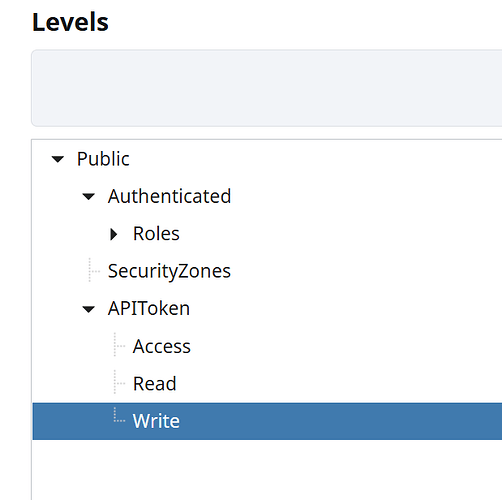The height and width of the screenshot is (500, 502).
Task: Click dotted connector icon beside Write
Action: (119, 416)
